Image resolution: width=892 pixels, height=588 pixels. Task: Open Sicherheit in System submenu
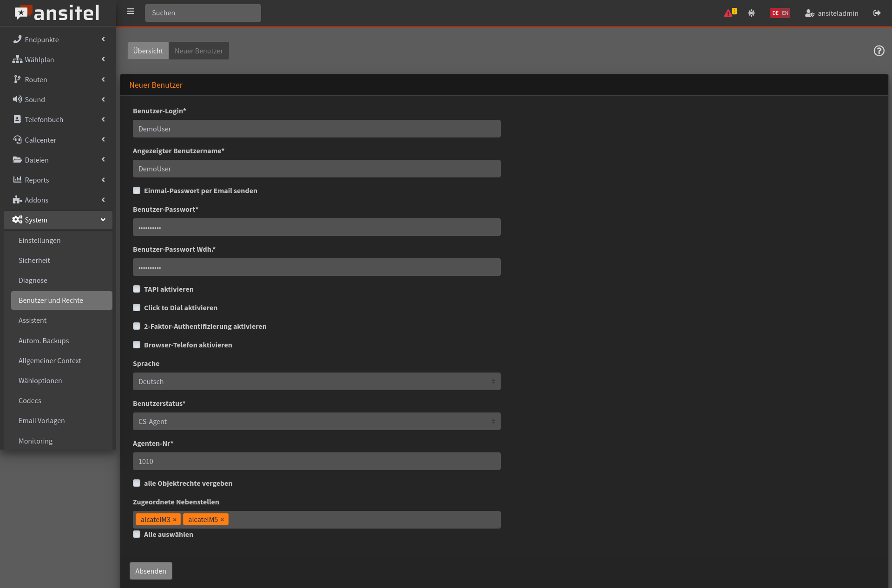(34, 260)
